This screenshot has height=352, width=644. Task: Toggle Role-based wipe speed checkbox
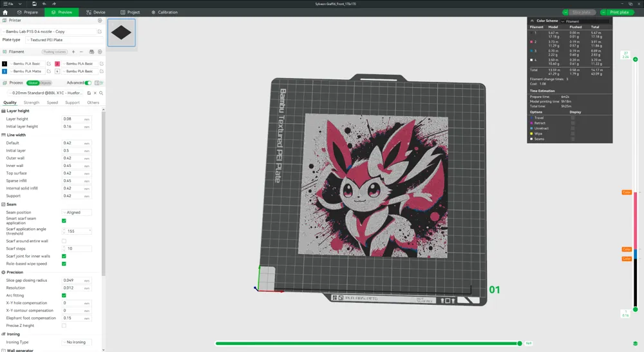(x=64, y=264)
